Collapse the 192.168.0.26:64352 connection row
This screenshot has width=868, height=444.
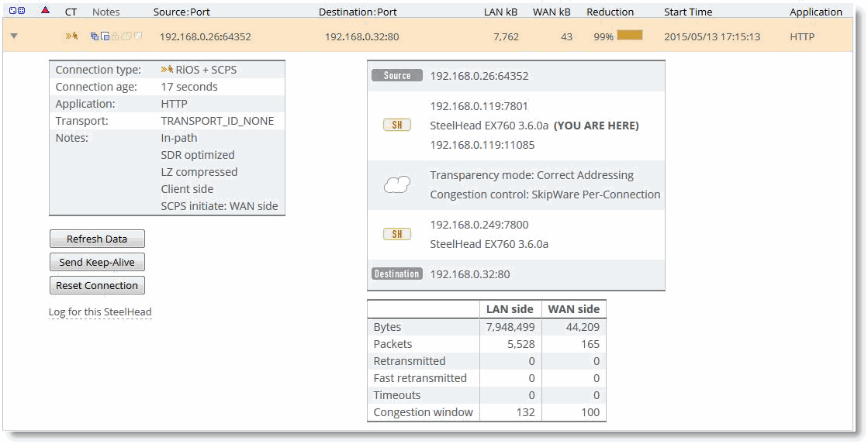tap(14, 36)
